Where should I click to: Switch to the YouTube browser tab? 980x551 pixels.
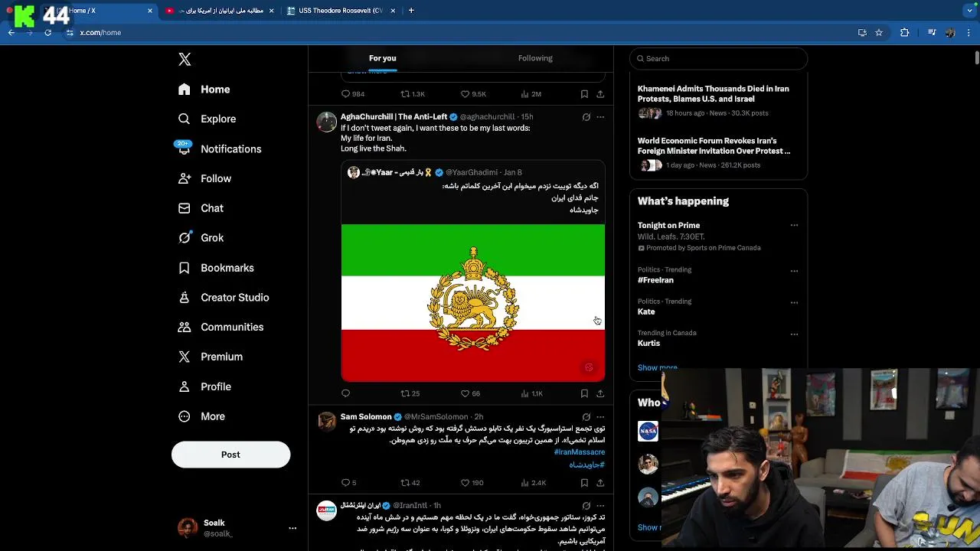[220, 11]
